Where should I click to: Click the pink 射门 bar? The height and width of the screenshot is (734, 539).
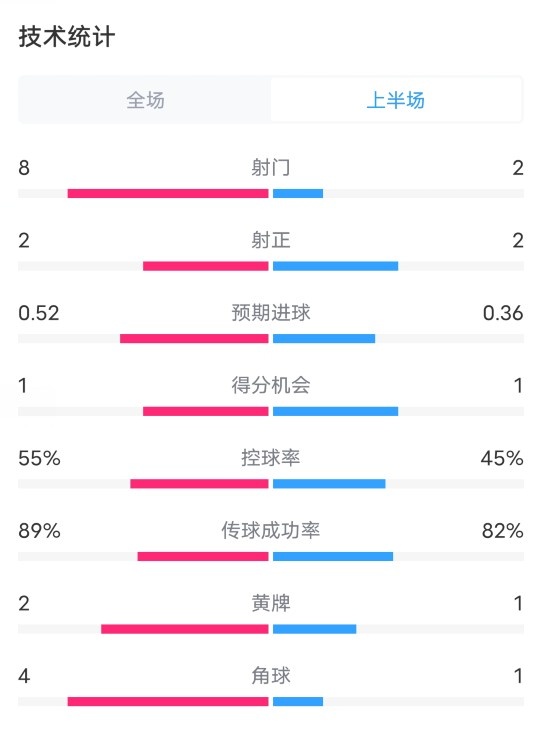(168, 193)
